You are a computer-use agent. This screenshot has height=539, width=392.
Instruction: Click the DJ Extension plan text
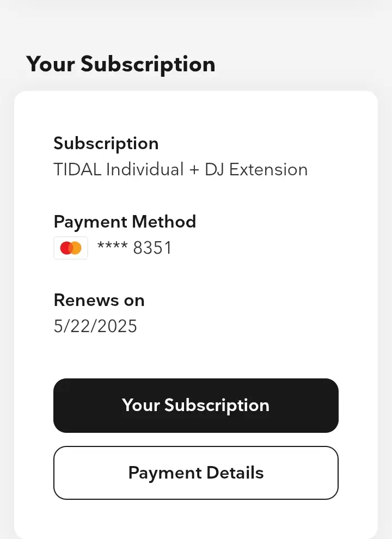click(256, 169)
